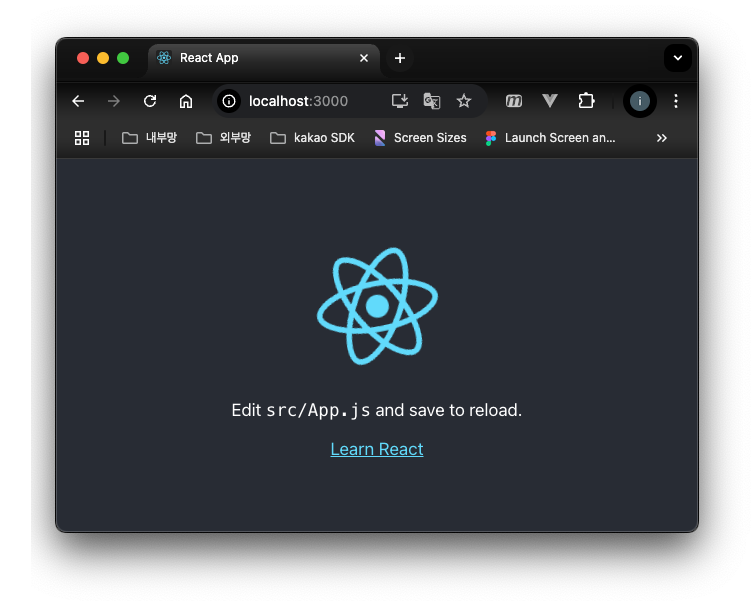754x606 pixels.
Task: Open the 'm' extension icon
Action: [x=514, y=101]
